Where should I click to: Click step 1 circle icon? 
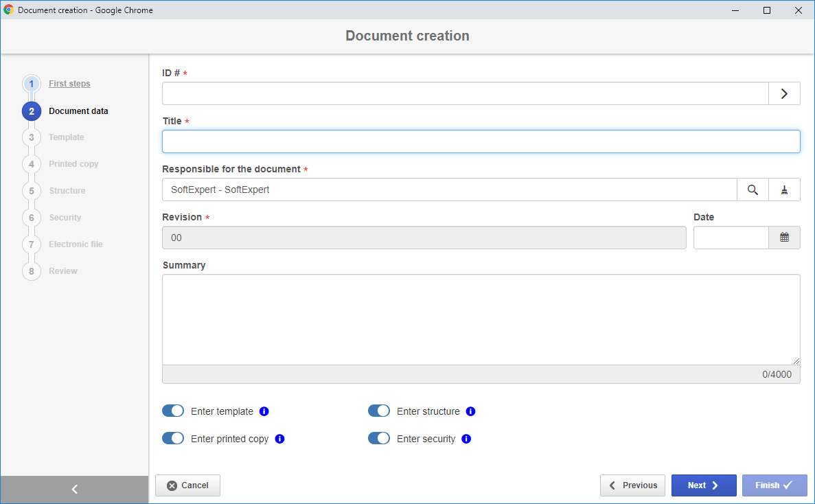(x=31, y=84)
